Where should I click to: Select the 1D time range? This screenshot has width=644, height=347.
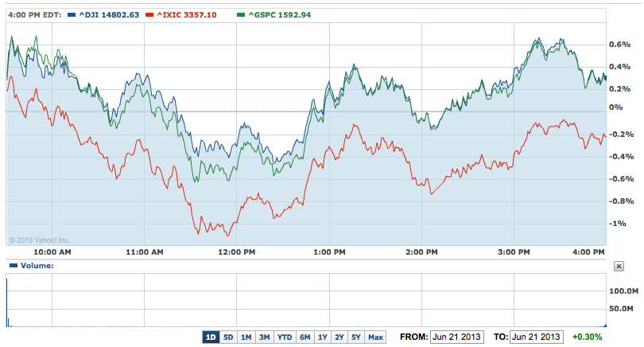211,337
